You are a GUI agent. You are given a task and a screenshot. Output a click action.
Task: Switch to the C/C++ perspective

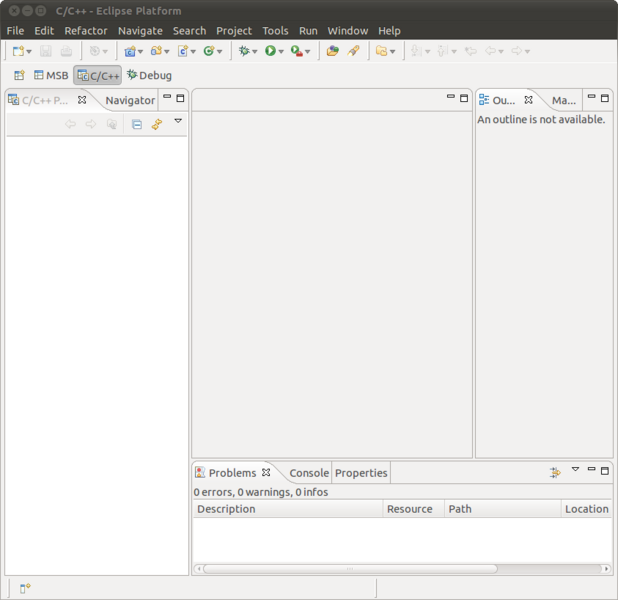click(x=98, y=75)
